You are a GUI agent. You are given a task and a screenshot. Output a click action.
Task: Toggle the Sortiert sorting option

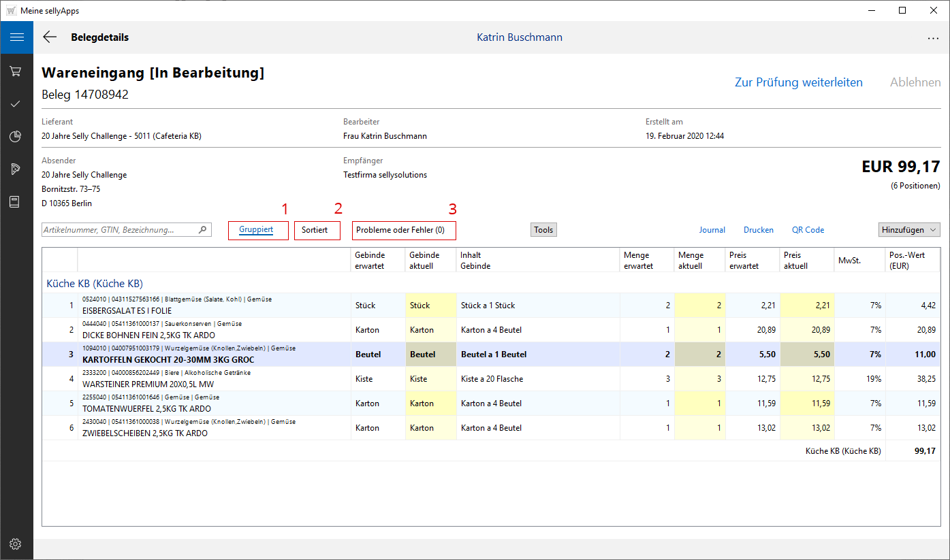(315, 230)
